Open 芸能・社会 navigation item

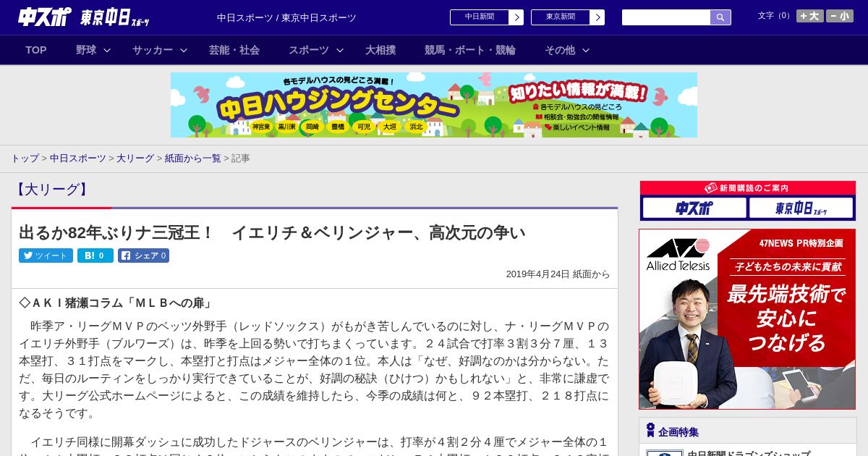point(234,50)
